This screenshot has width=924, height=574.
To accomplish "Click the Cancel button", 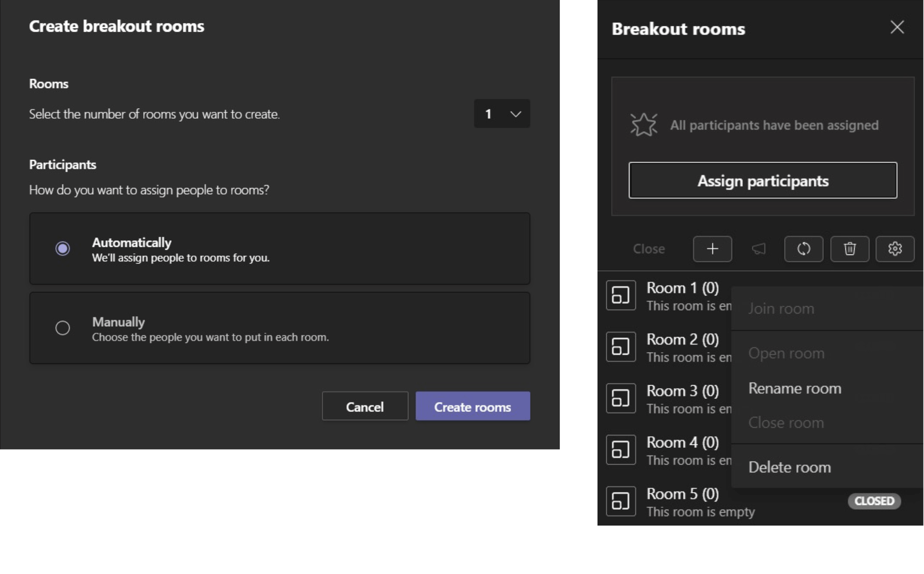I will [x=365, y=406].
